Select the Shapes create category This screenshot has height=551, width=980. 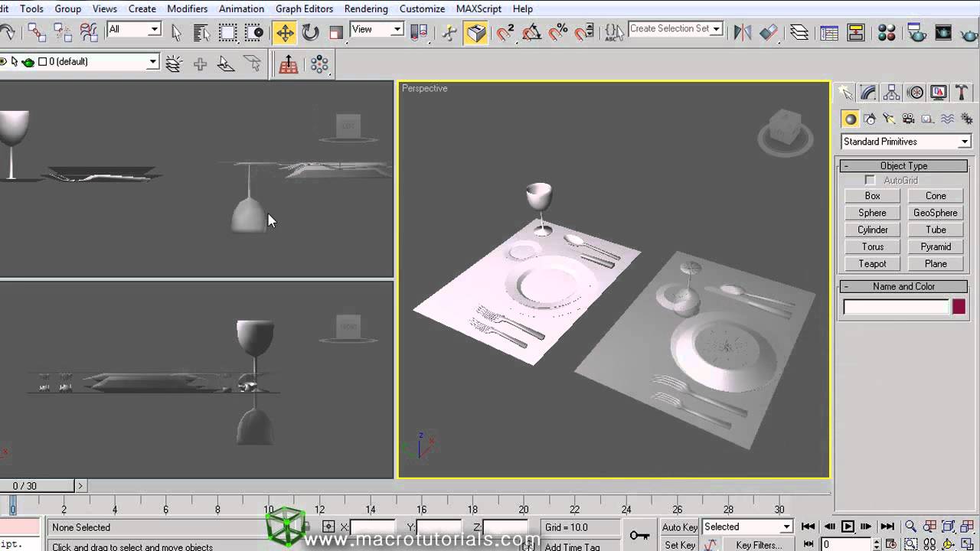(x=870, y=119)
